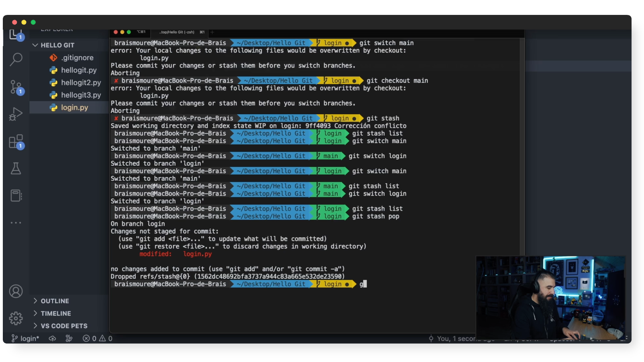This screenshot has width=644, height=362.
Task: Click the 'git checkout main' command text
Action: click(397, 80)
